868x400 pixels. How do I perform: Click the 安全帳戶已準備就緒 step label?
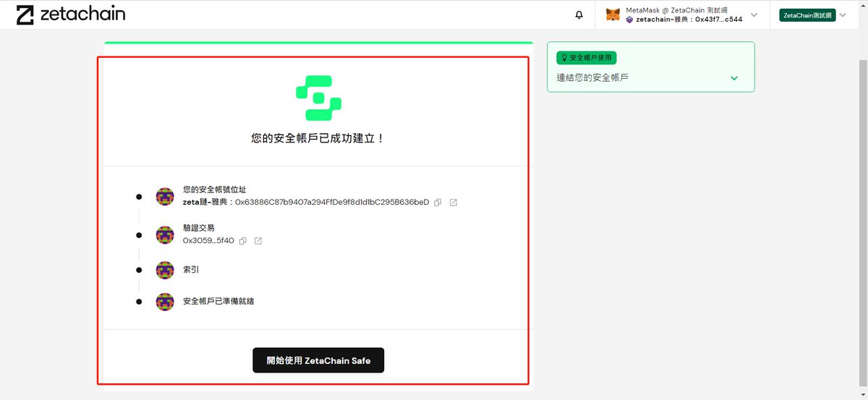218,301
